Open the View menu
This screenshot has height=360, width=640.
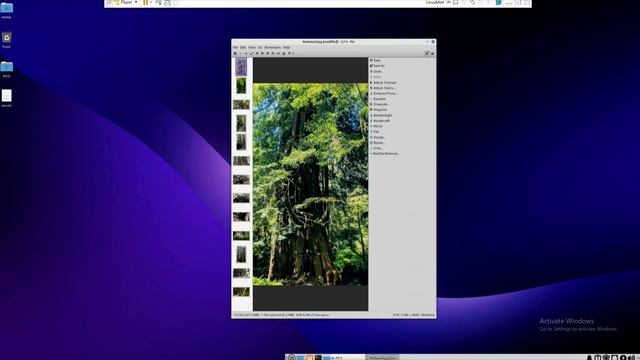pyautogui.click(x=252, y=47)
